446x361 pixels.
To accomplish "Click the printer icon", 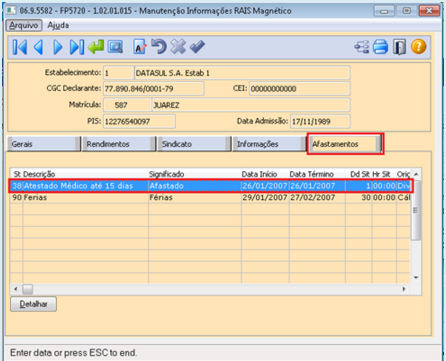I will coord(380,47).
